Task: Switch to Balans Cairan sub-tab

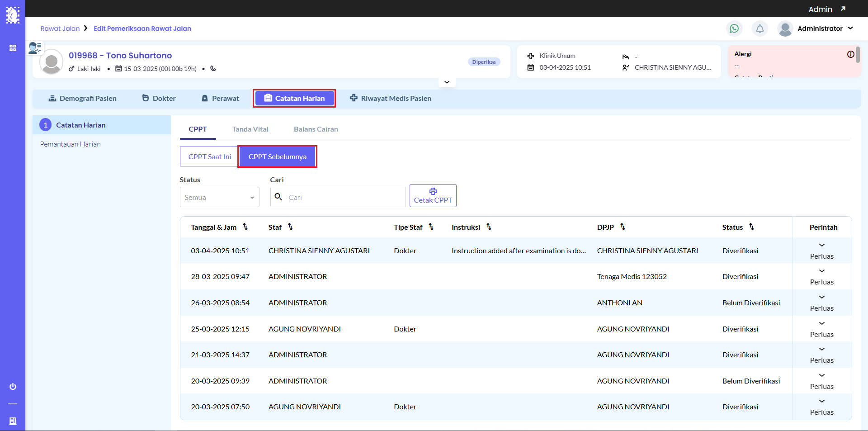Action: tap(316, 129)
